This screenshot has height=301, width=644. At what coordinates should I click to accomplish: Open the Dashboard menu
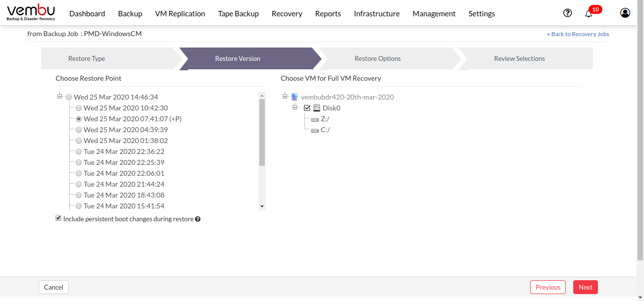pyautogui.click(x=87, y=13)
